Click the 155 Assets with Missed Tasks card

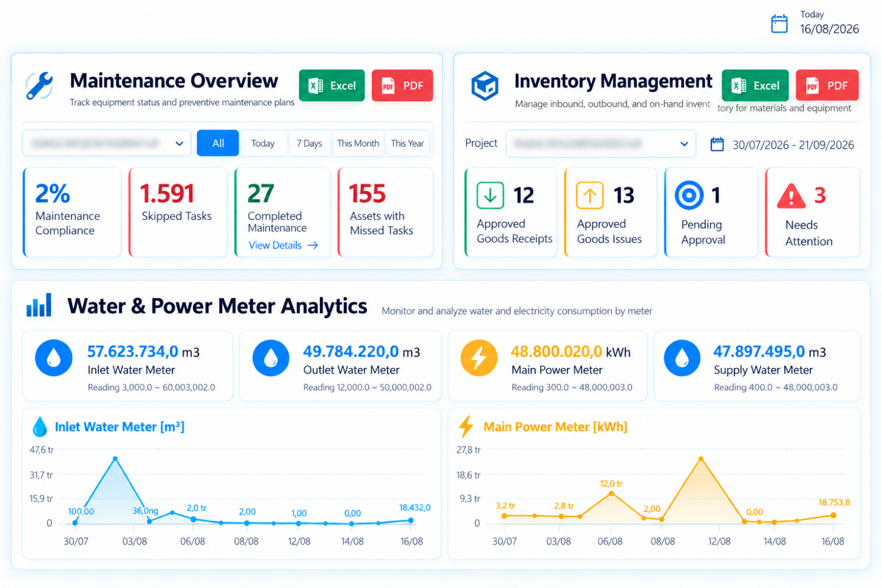(x=385, y=212)
